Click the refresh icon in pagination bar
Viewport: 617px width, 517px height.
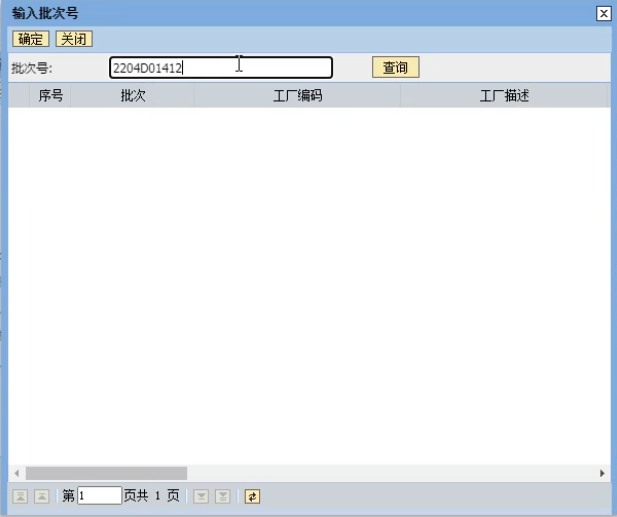(x=252, y=496)
